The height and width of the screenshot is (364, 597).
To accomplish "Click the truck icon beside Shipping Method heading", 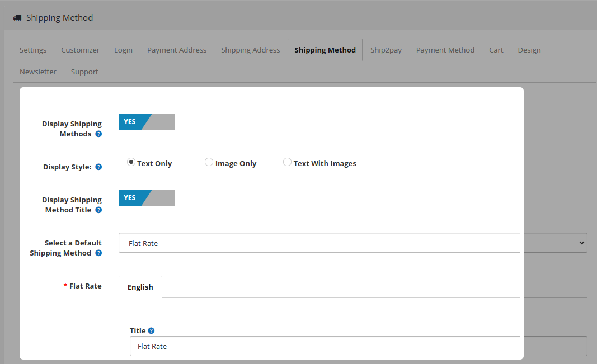I will coord(17,18).
